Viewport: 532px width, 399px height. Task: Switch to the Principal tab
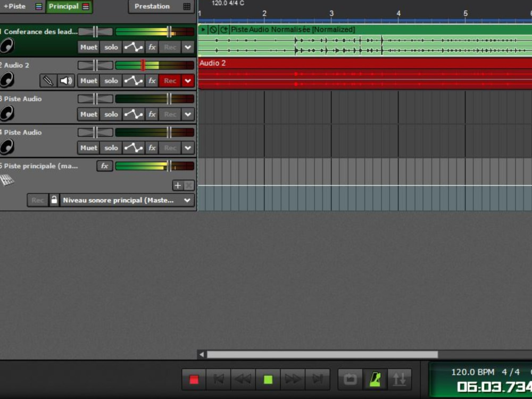coord(69,6)
